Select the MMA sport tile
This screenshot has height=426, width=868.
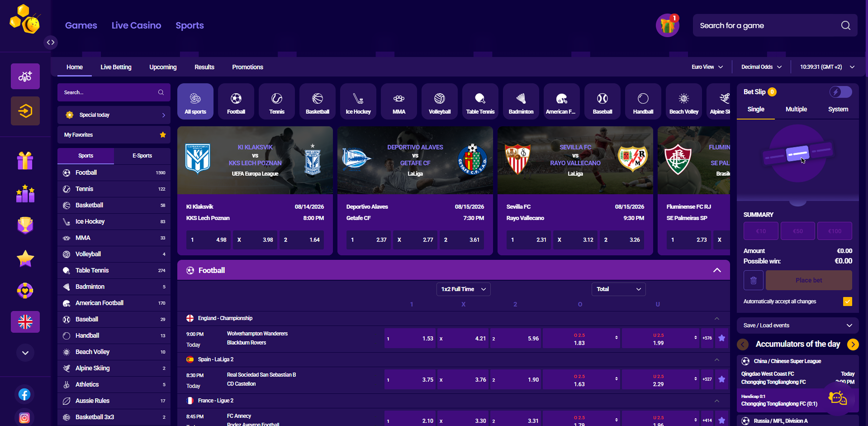tap(399, 102)
